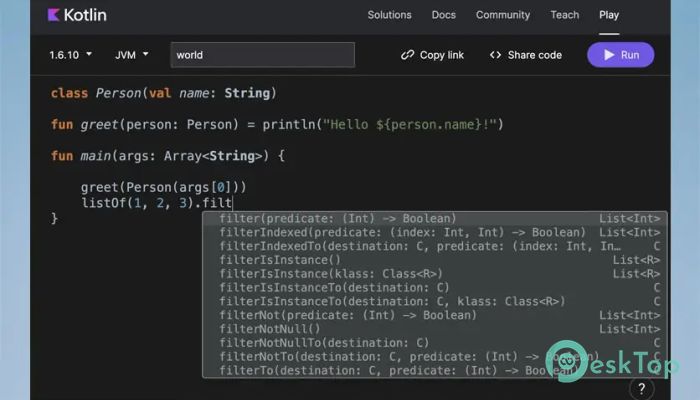Screen dimensions: 700x400
Task: Choose the filter(predicate) completion suggestion
Action: click(435, 218)
